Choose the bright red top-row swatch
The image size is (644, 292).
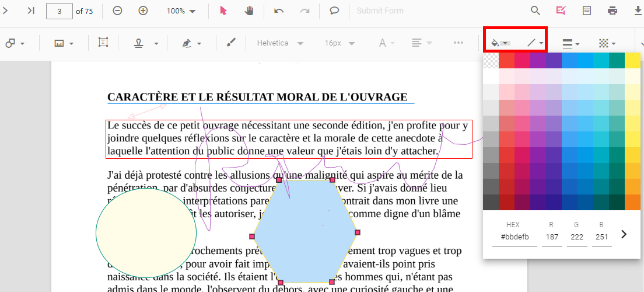click(x=506, y=61)
